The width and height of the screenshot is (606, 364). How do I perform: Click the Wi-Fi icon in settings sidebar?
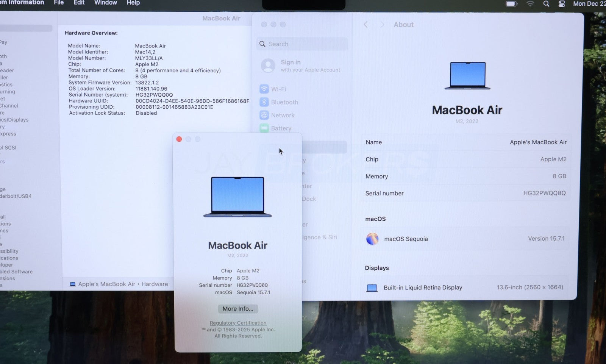click(264, 89)
